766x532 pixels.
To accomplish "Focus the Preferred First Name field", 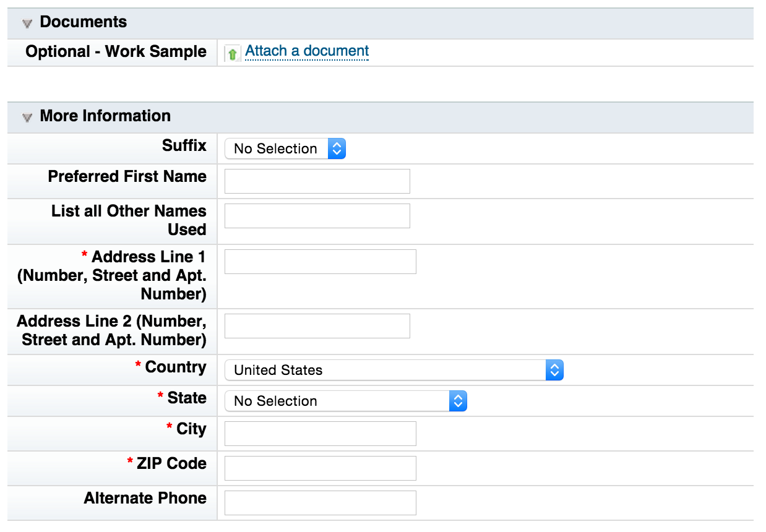I will click(317, 181).
